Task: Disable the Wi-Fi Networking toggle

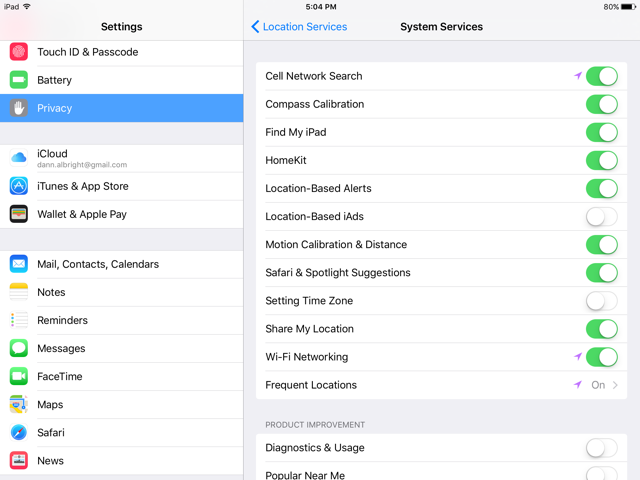Action: (602, 357)
